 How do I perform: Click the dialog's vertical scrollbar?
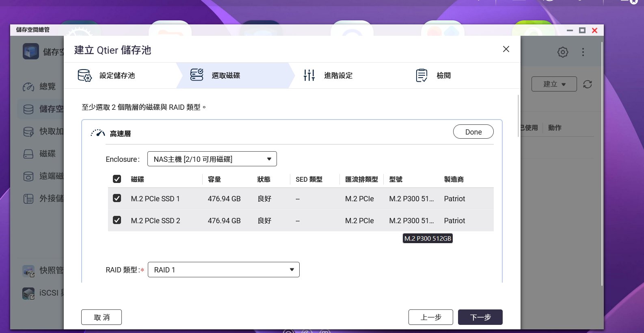518,116
